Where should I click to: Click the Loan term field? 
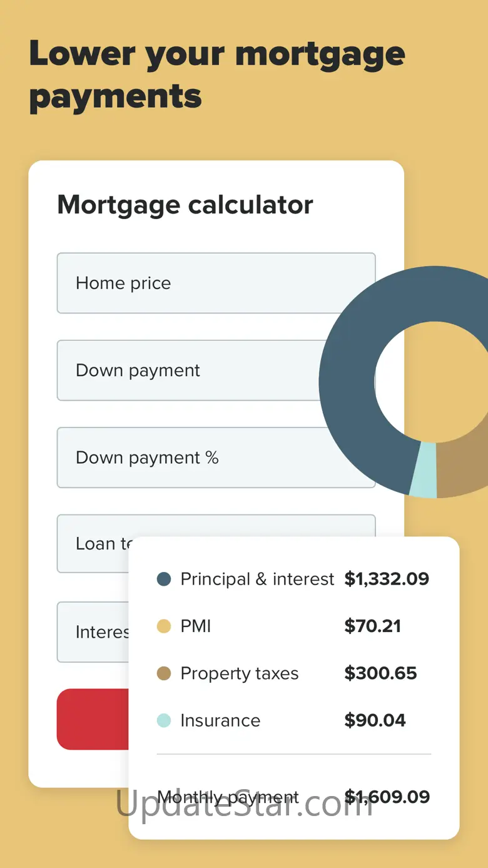click(94, 543)
